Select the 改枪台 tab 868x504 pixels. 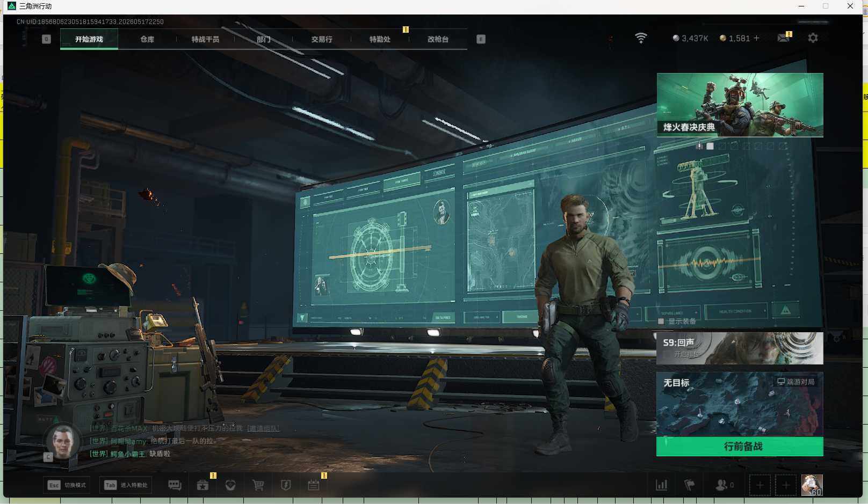(x=438, y=39)
